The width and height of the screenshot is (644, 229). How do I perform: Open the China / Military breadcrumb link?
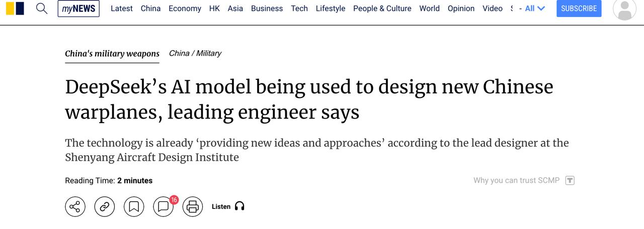[195, 53]
